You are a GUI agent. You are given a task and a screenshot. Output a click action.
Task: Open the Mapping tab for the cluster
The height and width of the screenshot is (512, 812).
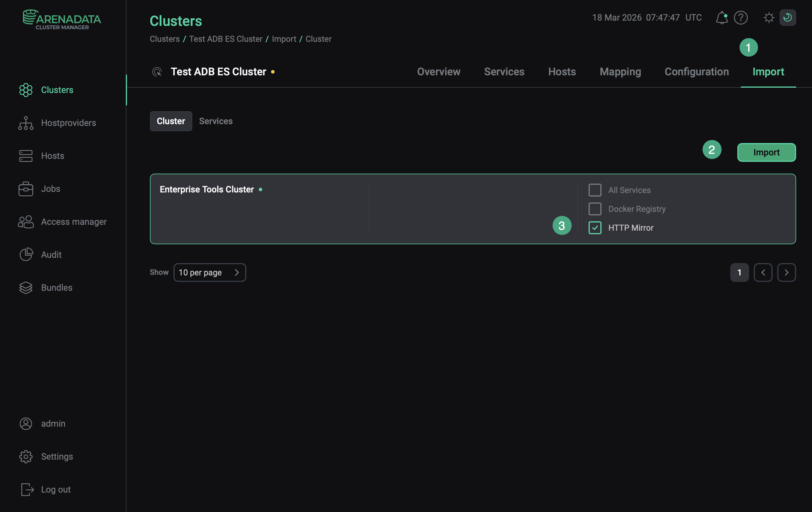point(620,72)
